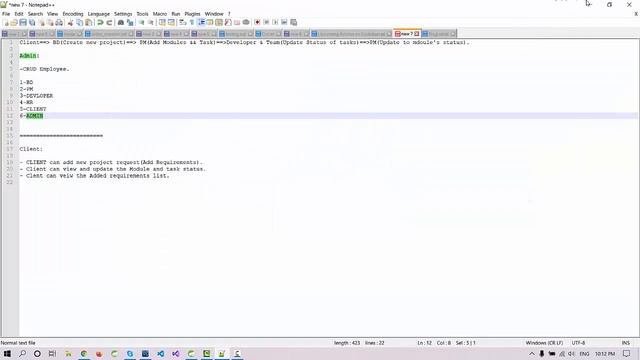The image size is (640, 360).
Task: Click the Zoom Out toolbar icon
Action: pyautogui.click(x=151, y=22)
